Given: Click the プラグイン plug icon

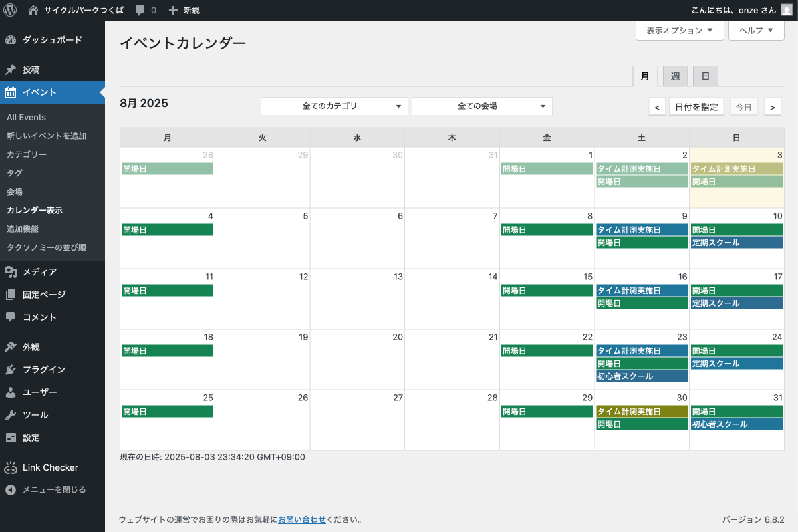Looking at the screenshot, I should tap(11, 369).
